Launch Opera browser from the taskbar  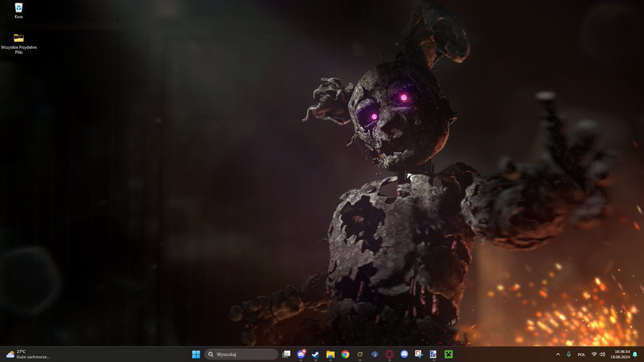click(x=389, y=354)
